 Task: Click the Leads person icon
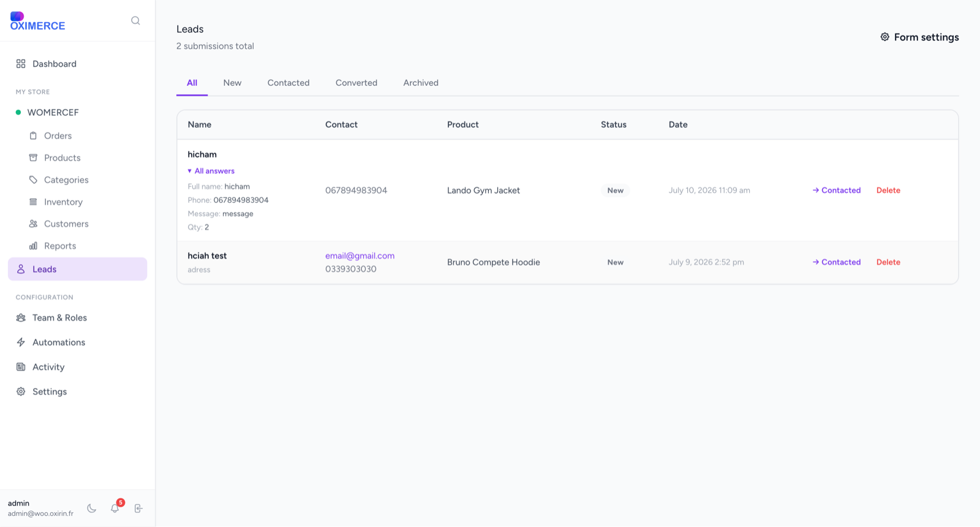pyautogui.click(x=21, y=269)
